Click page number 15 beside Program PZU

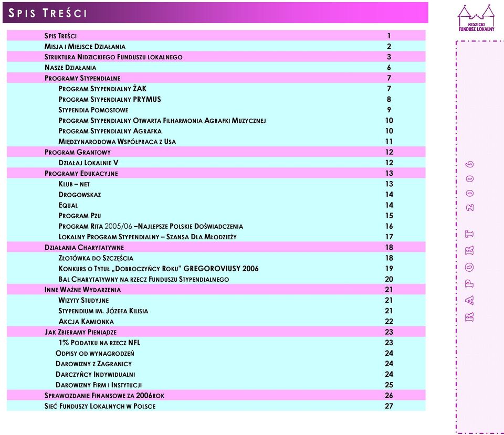coord(389,216)
